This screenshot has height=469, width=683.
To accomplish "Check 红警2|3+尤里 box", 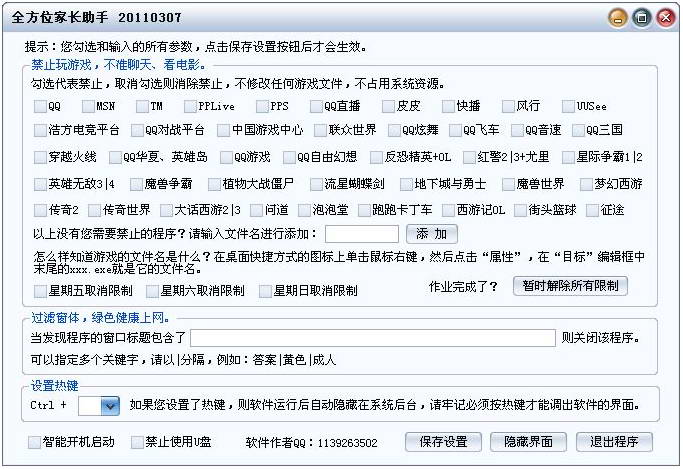I will point(469,157).
